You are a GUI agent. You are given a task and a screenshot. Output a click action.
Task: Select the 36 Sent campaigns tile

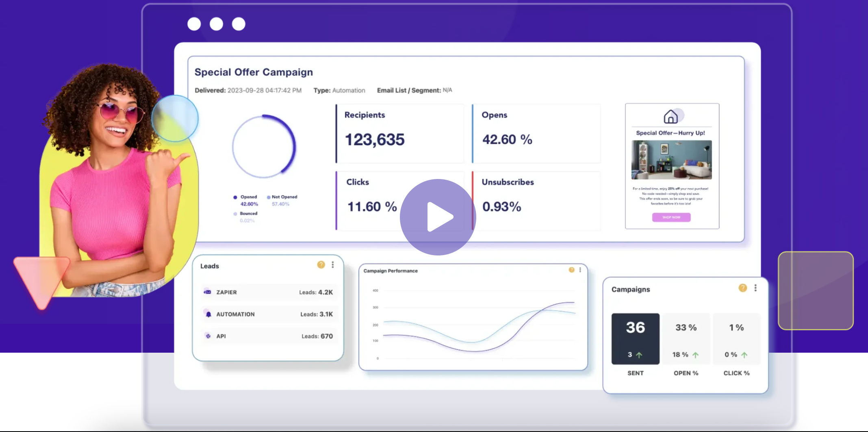click(x=635, y=338)
